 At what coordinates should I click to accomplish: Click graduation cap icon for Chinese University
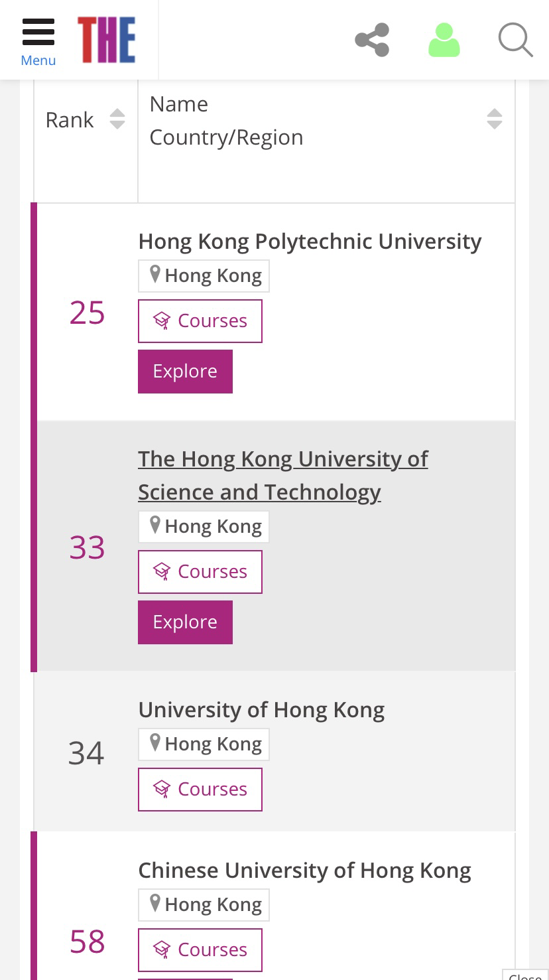tap(162, 950)
